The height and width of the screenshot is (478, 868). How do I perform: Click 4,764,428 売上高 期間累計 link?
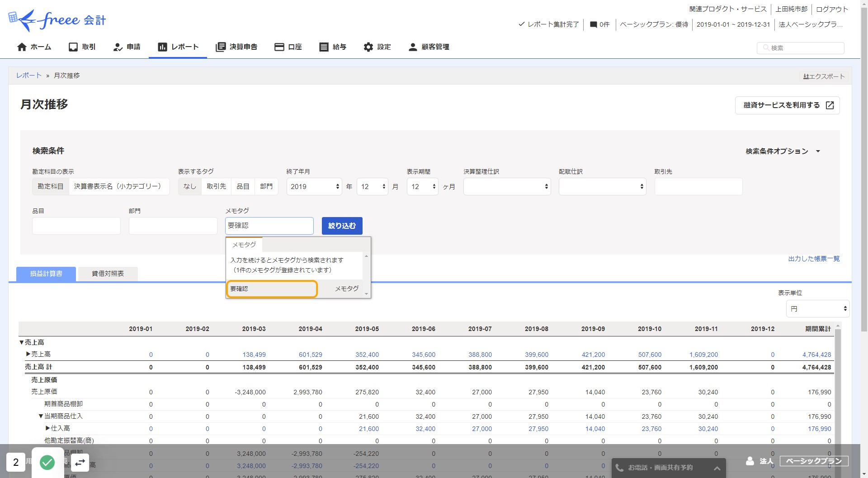pyautogui.click(x=816, y=355)
